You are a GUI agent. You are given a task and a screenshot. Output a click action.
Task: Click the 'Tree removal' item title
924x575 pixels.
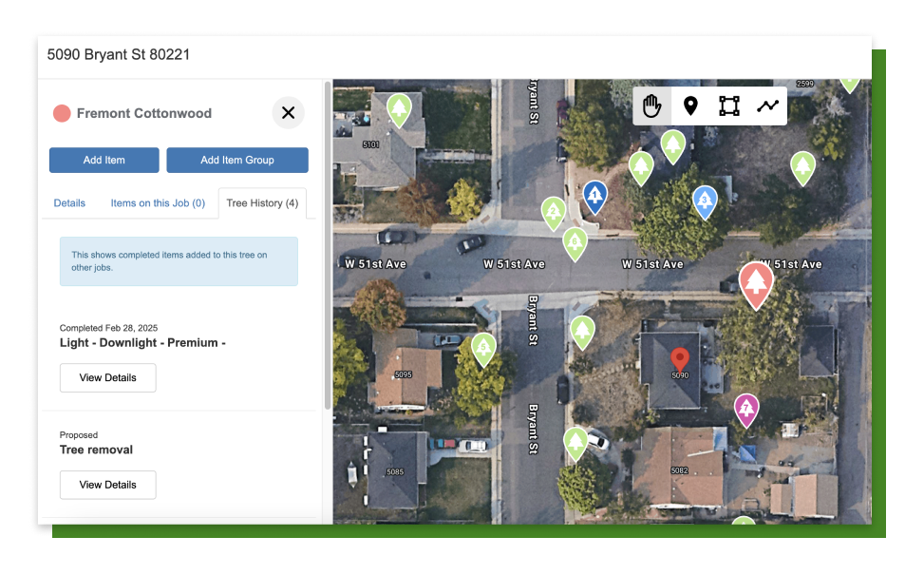[x=96, y=450]
